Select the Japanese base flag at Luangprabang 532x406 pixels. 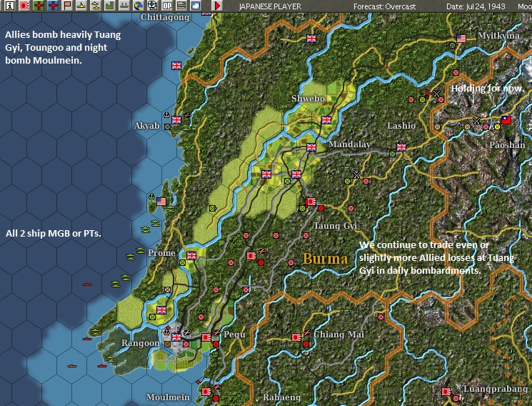tap(446, 392)
